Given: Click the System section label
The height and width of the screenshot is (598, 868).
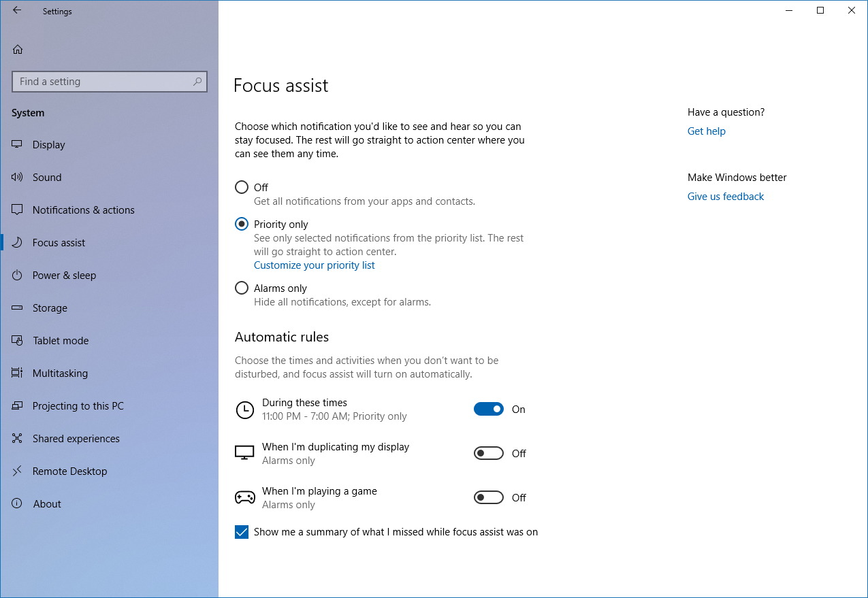Looking at the screenshot, I should [x=28, y=113].
